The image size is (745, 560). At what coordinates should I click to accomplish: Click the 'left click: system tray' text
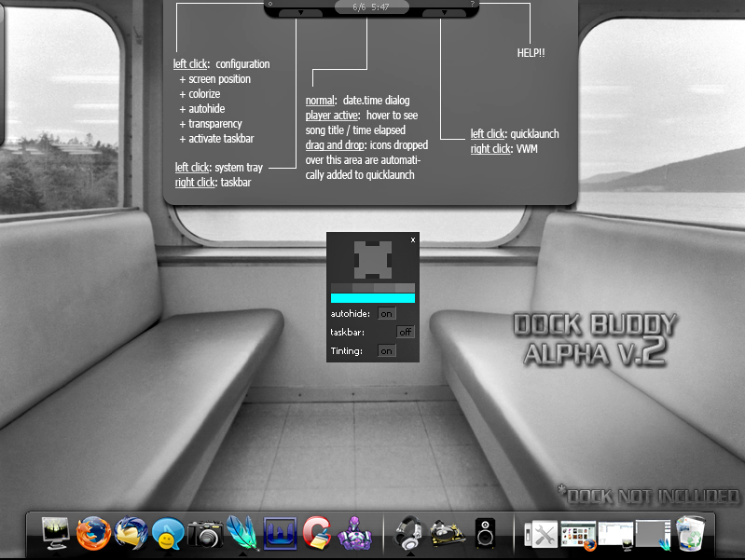tap(218, 168)
